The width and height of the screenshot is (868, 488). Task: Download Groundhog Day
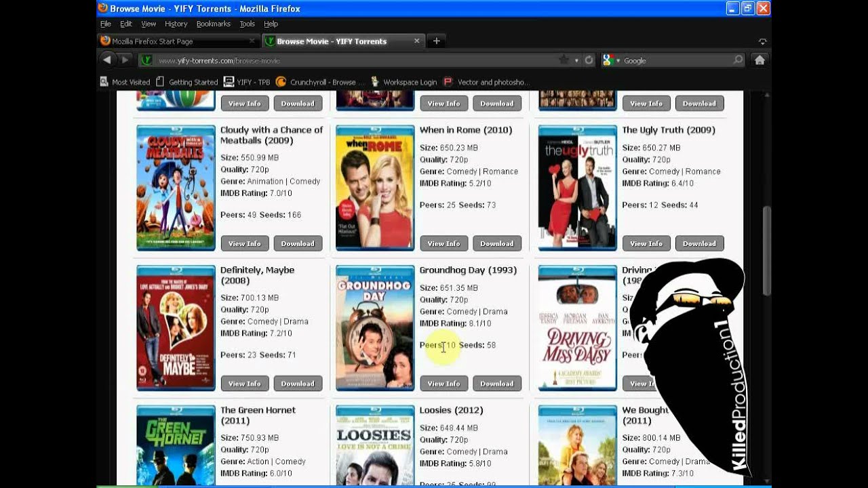pos(497,384)
